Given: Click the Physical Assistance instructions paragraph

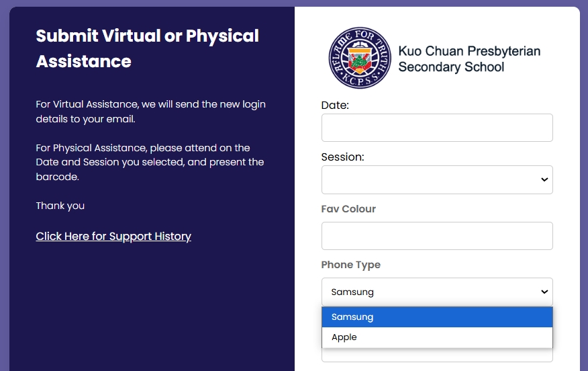Looking at the screenshot, I should tap(150, 162).
